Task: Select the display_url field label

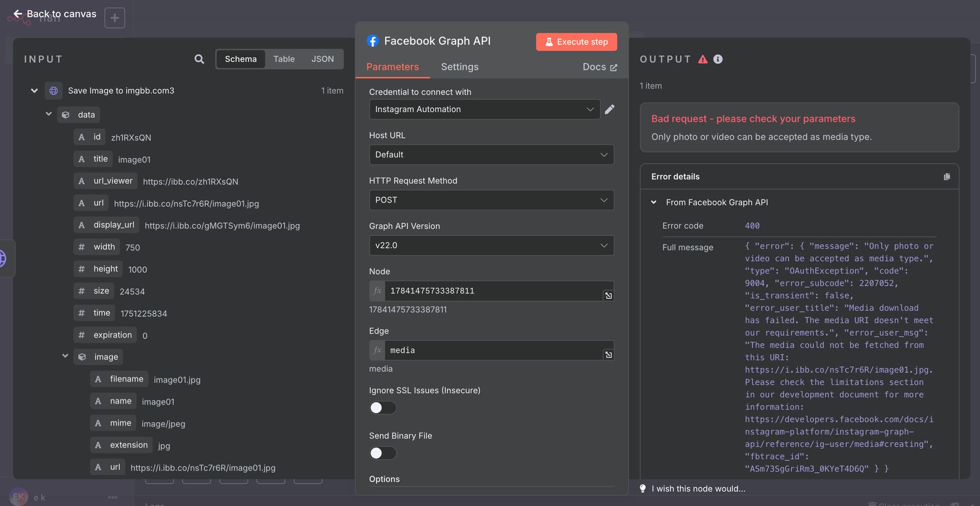Action: click(114, 224)
